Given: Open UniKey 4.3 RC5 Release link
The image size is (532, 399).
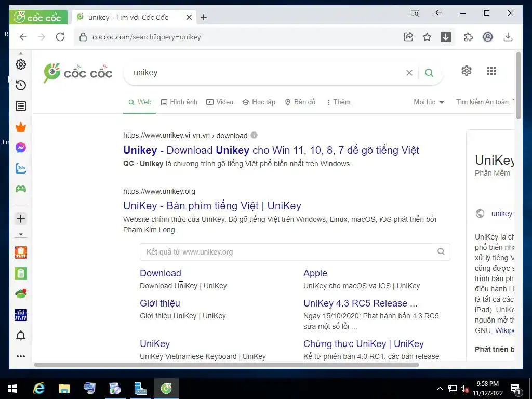Looking at the screenshot, I should (x=361, y=303).
